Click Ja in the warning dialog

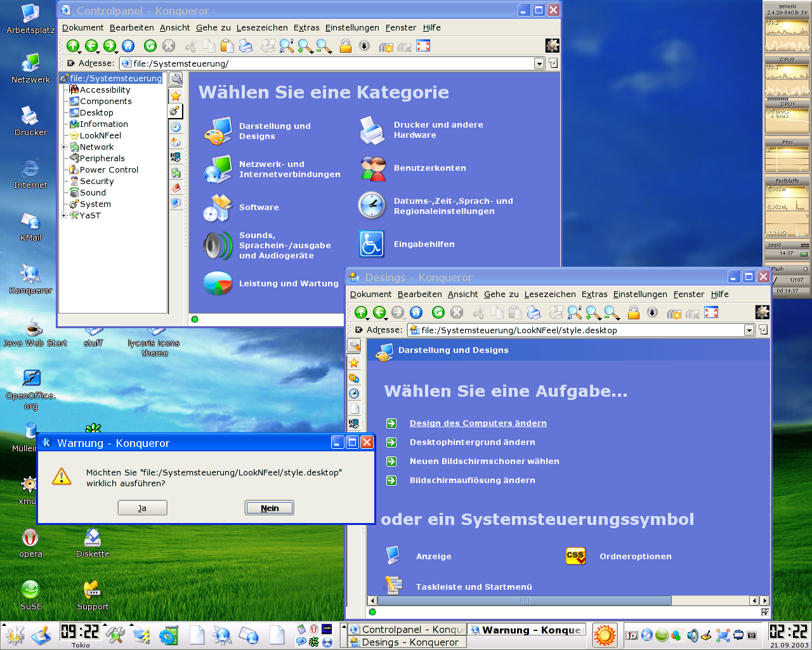tap(143, 508)
